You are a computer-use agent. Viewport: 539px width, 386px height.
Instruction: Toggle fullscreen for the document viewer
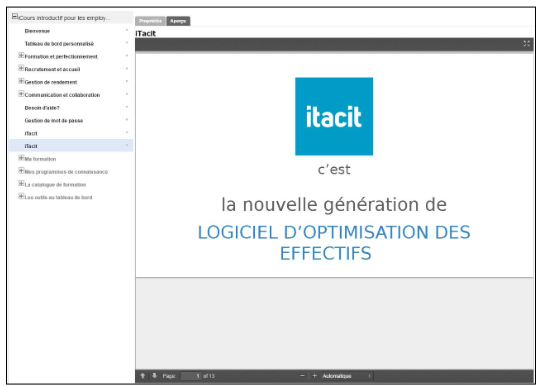coord(526,43)
